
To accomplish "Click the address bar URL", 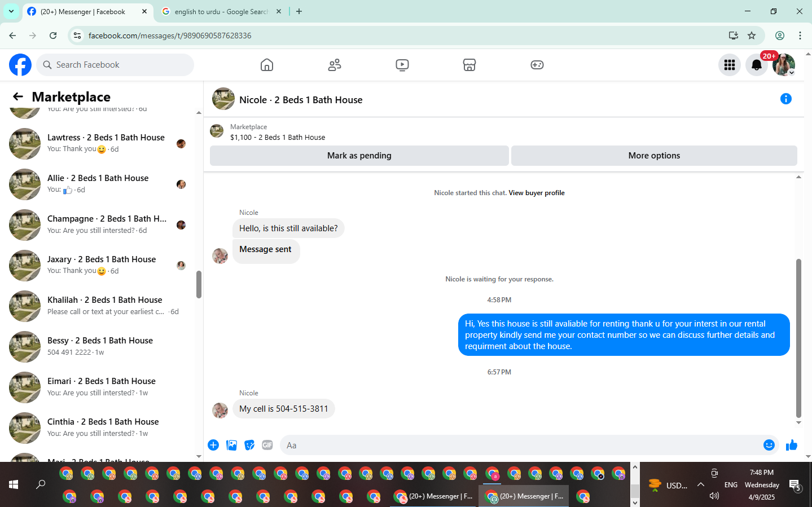I will coord(170,36).
